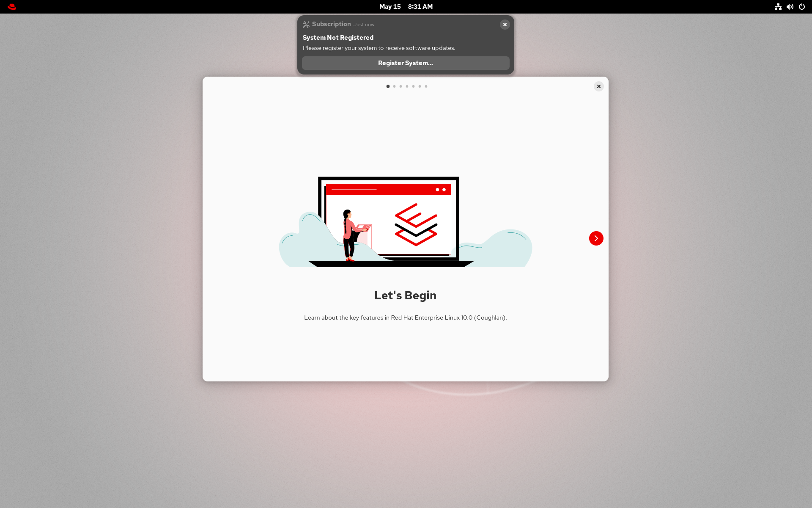This screenshot has width=812, height=508.
Task: Click the System Not Registered heading
Action: (x=338, y=38)
